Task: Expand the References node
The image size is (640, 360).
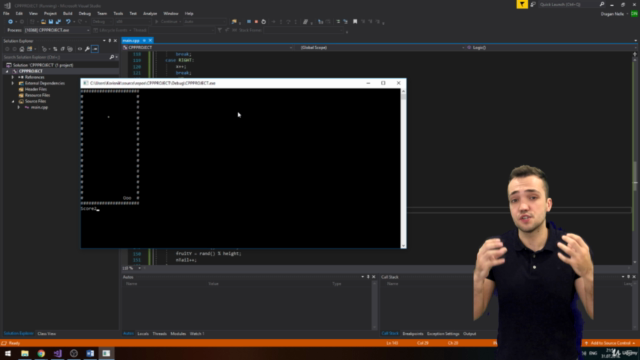Action: coord(13,77)
